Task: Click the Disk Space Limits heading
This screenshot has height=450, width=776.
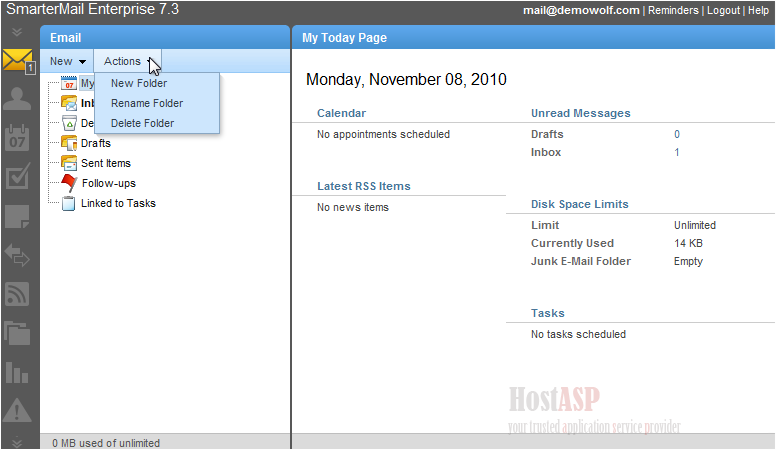Action: pyautogui.click(x=580, y=204)
